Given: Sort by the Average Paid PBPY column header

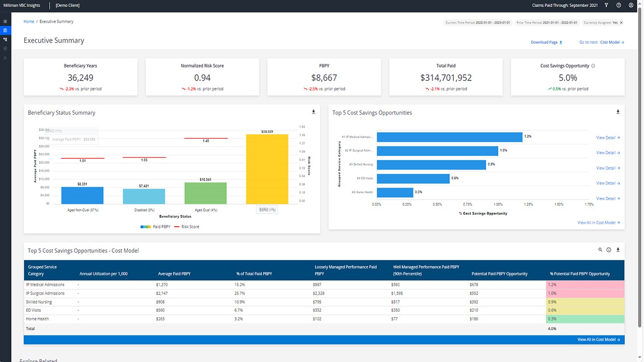Looking at the screenshot, I should [173, 274].
